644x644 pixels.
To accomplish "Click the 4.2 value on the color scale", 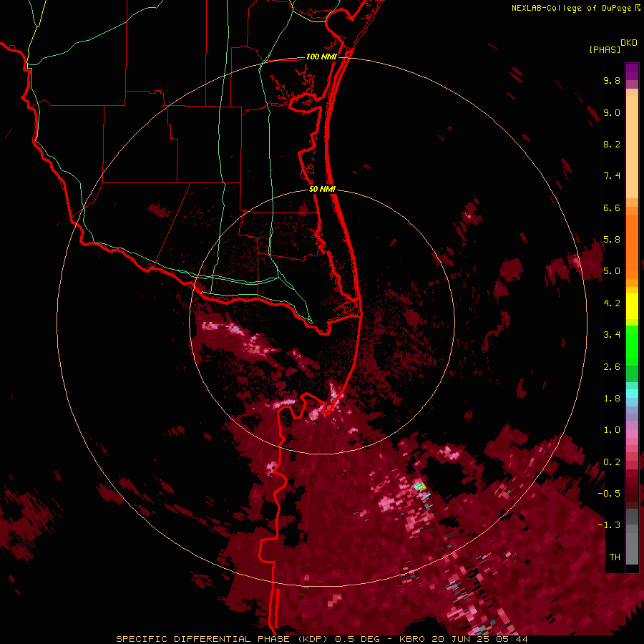I will pos(612,303).
